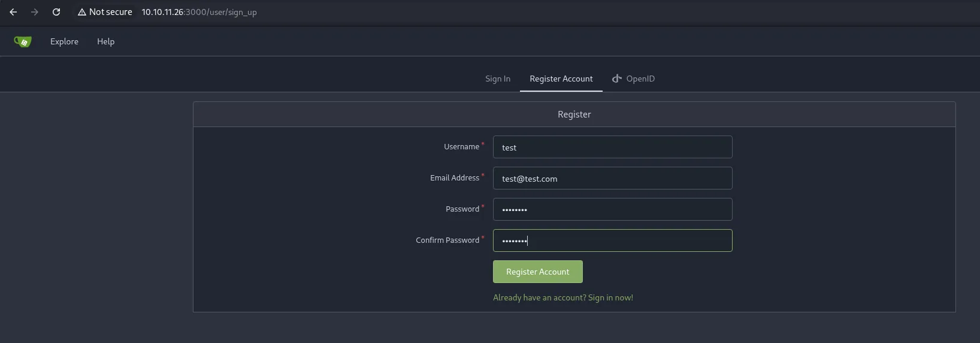The image size is (980, 343).
Task: Click the Not secure warning icon
Action: (82, 12)
